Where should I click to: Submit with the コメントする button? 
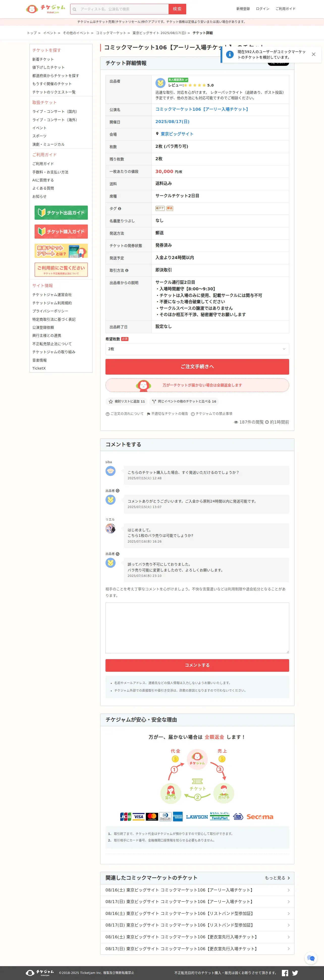[x=197, y=665]
